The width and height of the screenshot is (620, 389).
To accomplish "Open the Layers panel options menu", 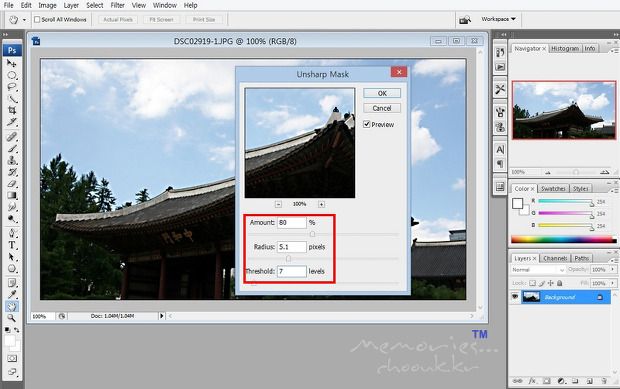I will pyautogui.click(x=614, y=260).
